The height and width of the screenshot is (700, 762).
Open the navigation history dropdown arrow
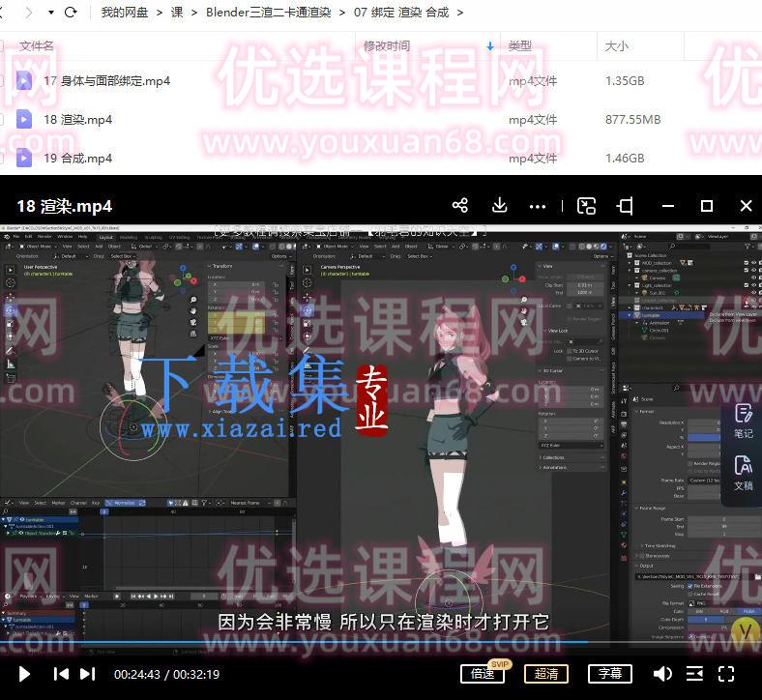(51, 13)
